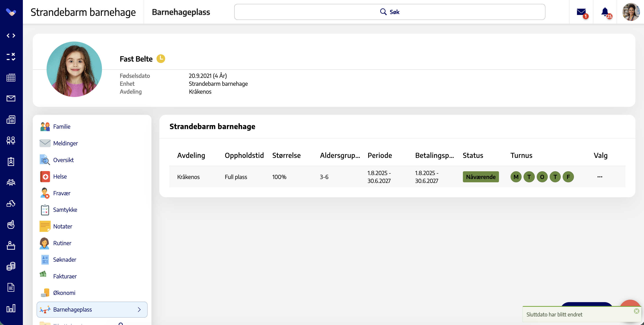Click the Full plass cell
Viewport: 644px width, 325px height.
coord(236,177)
